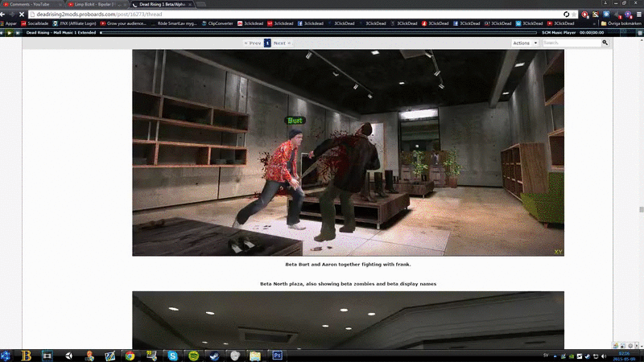Click the forum search magnifier button
Screen dimensions: 644x362
[605, 43]
